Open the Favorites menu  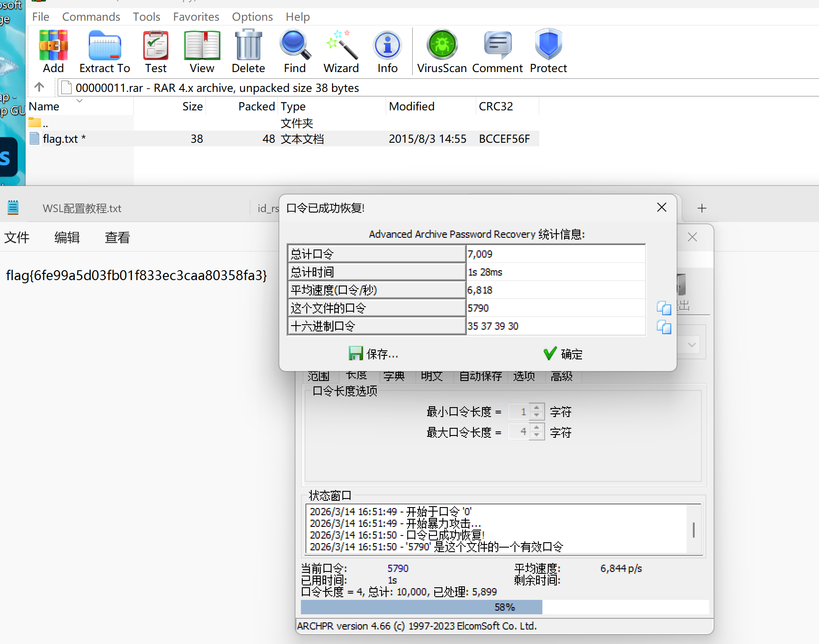click(196, 17)
